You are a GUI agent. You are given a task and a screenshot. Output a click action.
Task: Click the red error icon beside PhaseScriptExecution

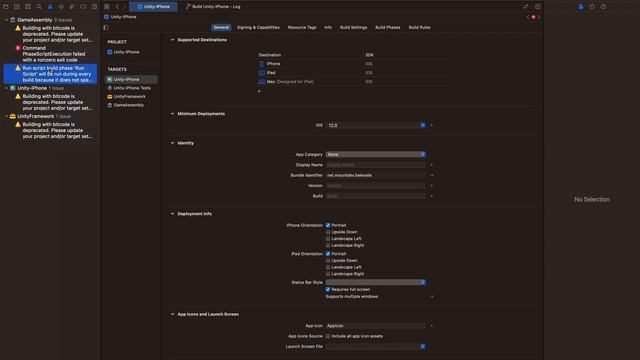coord(18,48)
